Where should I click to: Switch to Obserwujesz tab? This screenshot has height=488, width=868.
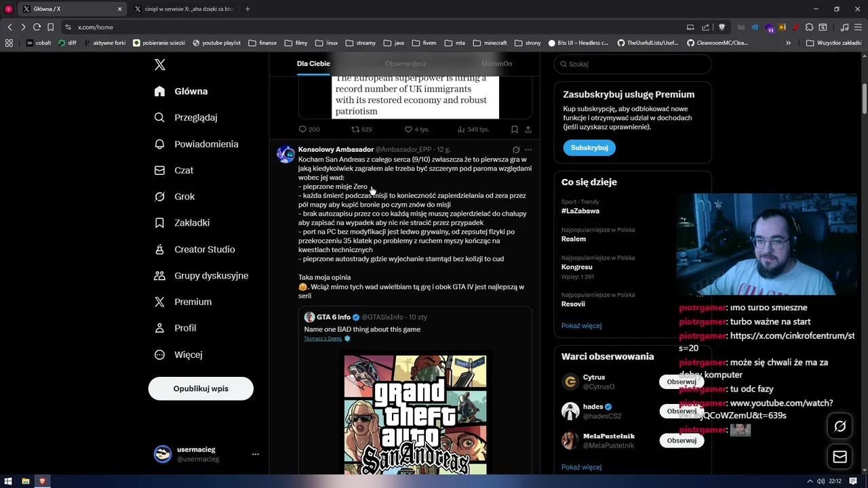click(406, 64)
